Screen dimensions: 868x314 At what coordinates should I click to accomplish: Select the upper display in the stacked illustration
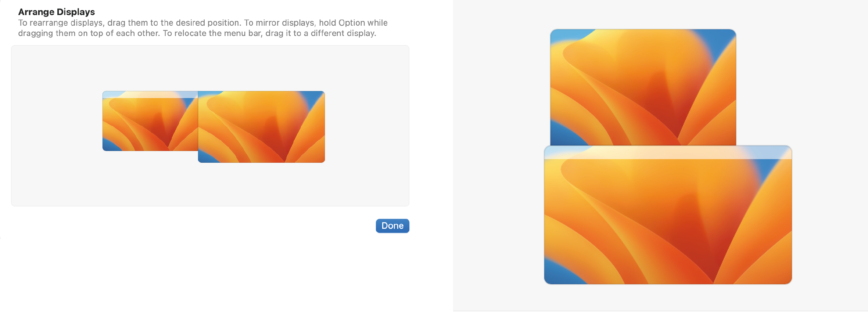tap(643, 87)
